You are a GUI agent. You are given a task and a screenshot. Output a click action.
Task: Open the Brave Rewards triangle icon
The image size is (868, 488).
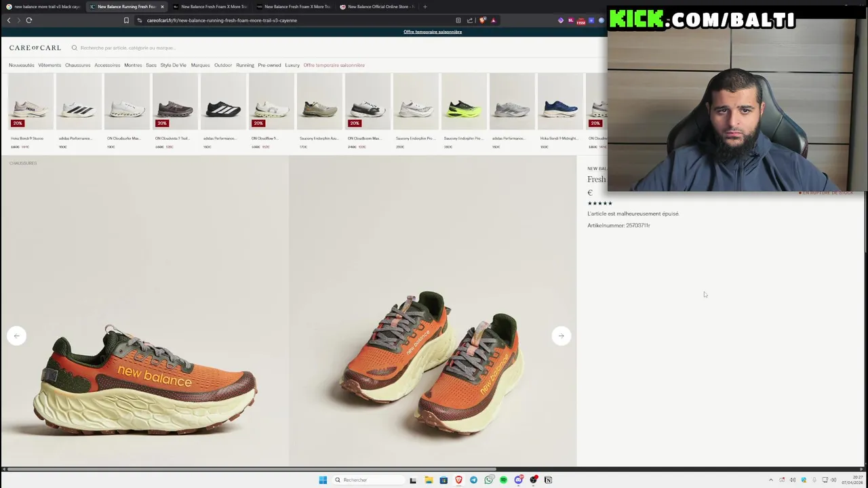pos(493,20)
